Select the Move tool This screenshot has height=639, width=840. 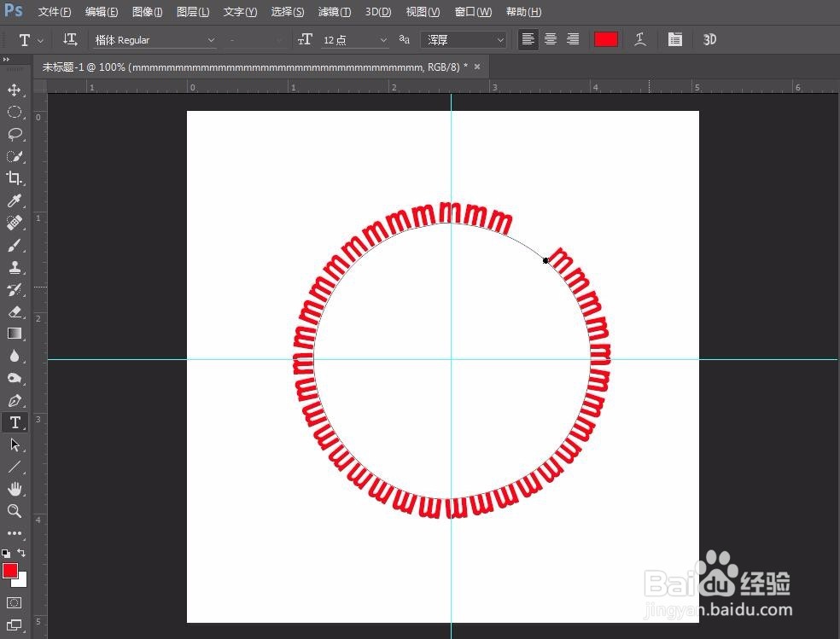(15, 90)
